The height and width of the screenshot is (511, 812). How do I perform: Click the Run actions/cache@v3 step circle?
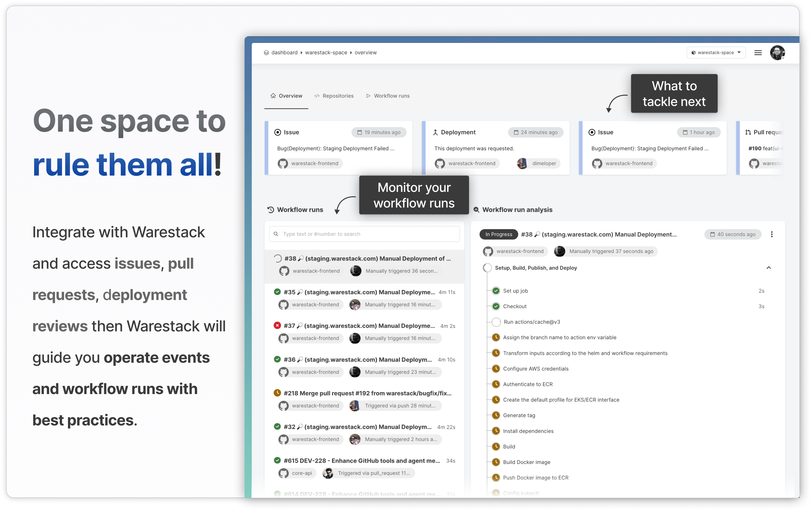point(496,322)
